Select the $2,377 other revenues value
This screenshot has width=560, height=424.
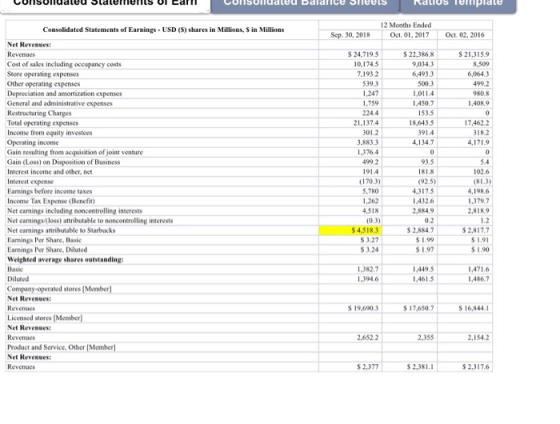[x=368, y=367]
